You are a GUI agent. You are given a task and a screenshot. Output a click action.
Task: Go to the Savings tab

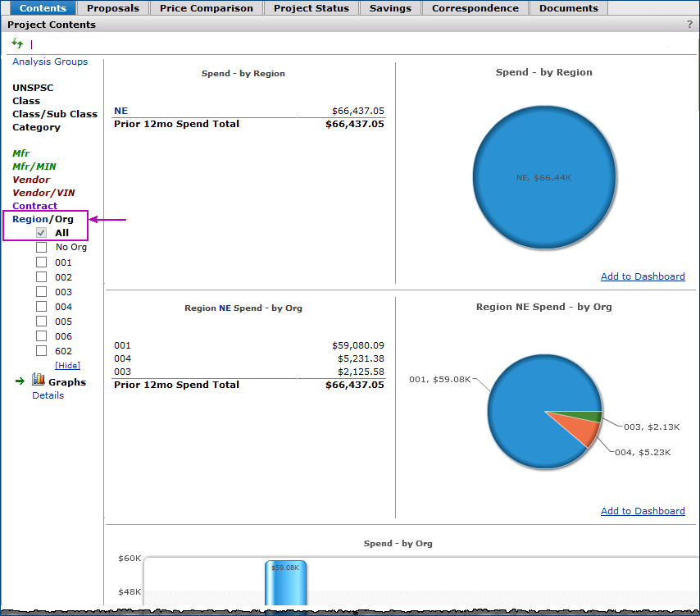coord(390,8)
